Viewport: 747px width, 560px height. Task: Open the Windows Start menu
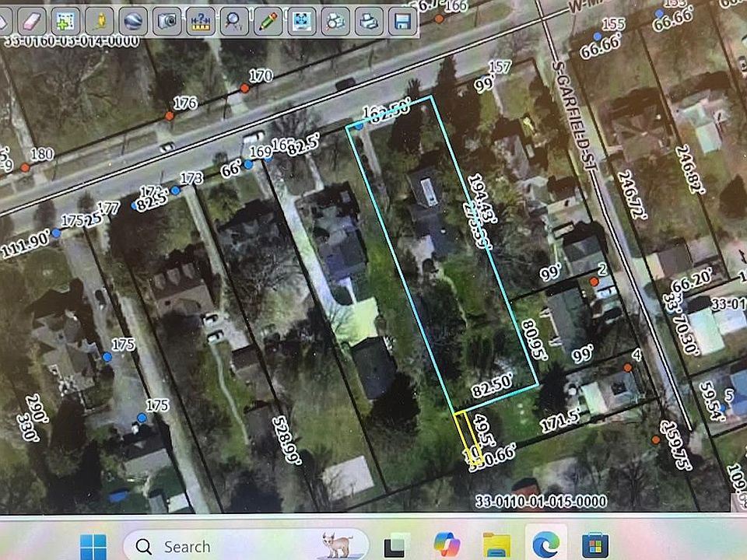point(93,545)
